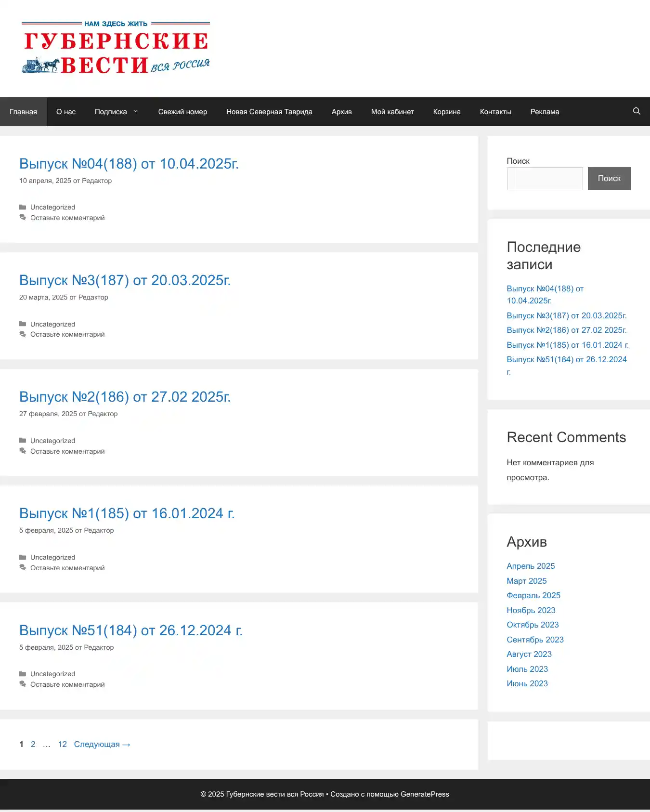Focus the sidebar search input field

[545, 179]
